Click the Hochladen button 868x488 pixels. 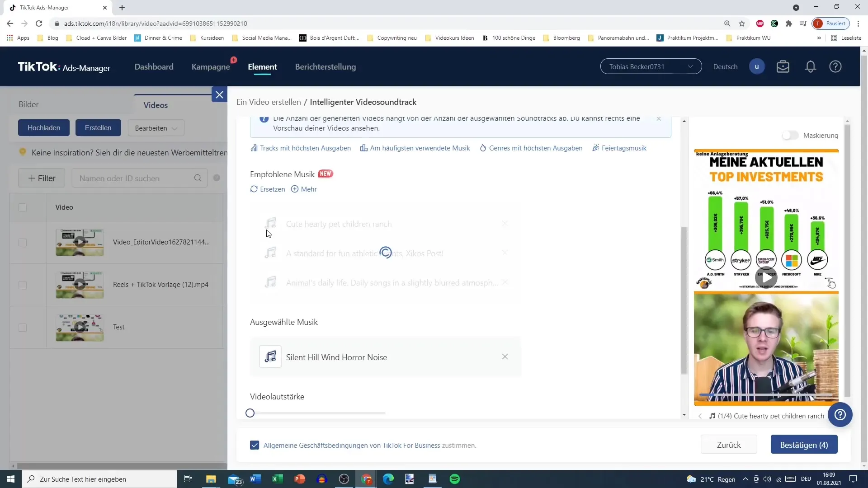coord(44,128)
